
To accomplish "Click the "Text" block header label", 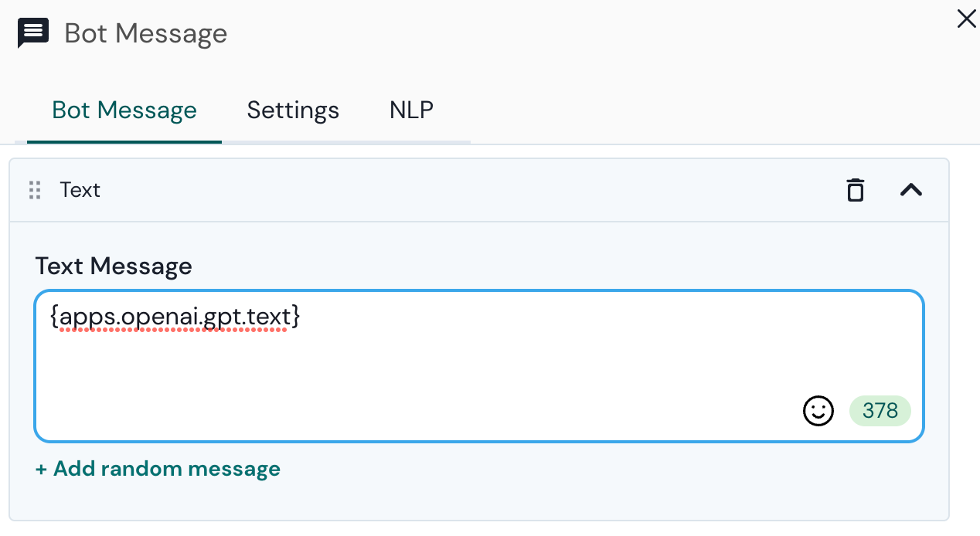I will pyautogui.click(x=80, y=190).
